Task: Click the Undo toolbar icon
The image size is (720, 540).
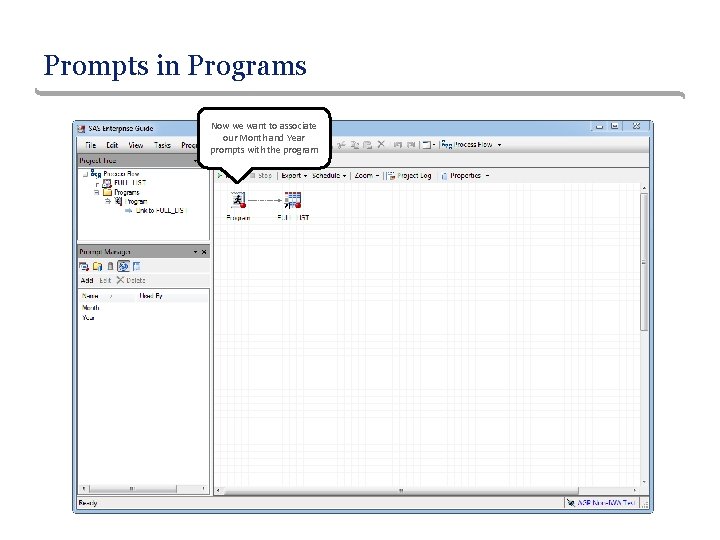Action: [x=398, y=145]
